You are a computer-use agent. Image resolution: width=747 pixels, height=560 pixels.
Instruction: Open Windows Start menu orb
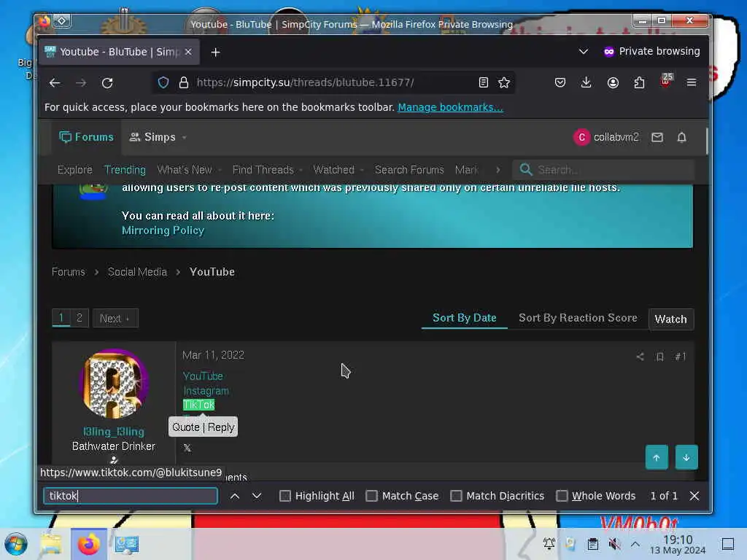coord(16,544)
